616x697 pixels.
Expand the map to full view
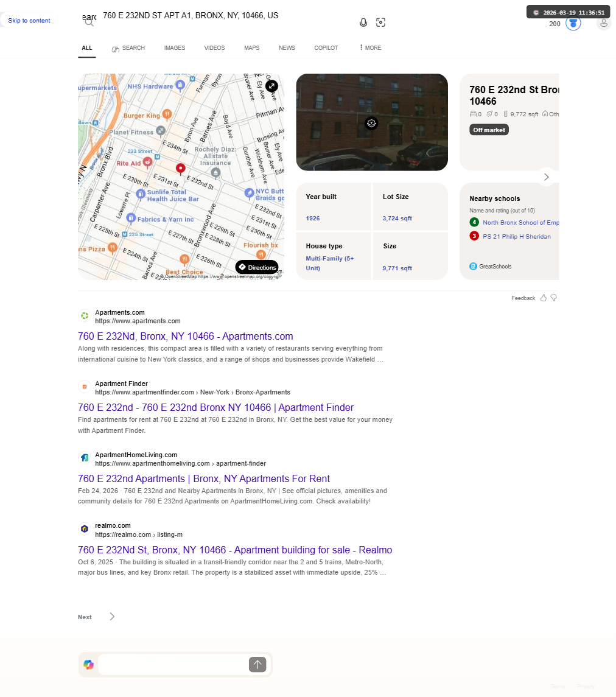[271, 86]
